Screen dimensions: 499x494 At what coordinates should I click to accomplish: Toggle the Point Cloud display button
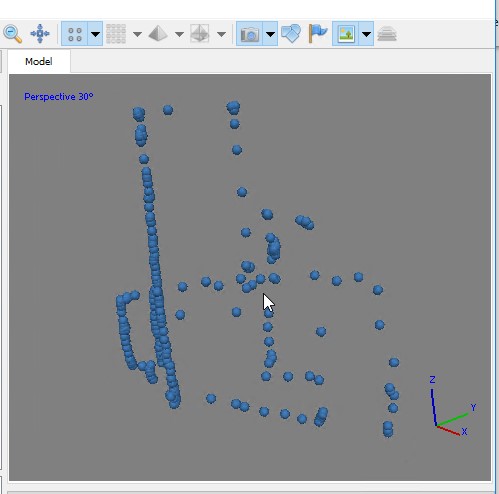75,34
